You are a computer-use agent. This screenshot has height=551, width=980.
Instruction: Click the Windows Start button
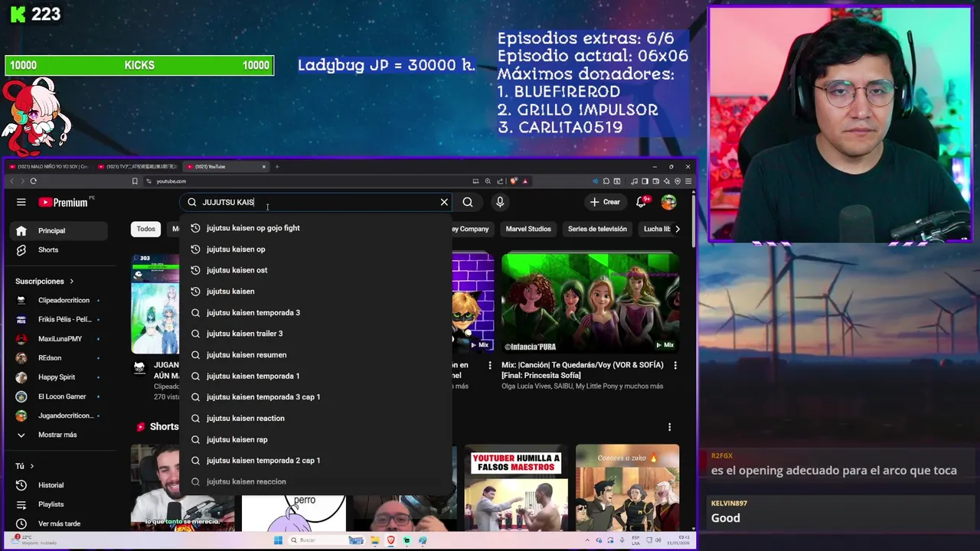[278, 540]
